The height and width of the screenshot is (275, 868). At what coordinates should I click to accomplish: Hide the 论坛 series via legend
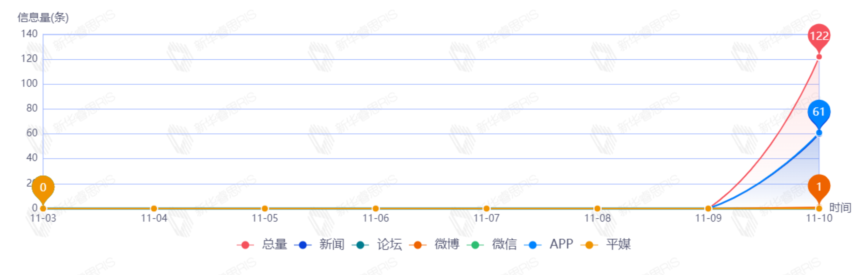coord(377,244)
